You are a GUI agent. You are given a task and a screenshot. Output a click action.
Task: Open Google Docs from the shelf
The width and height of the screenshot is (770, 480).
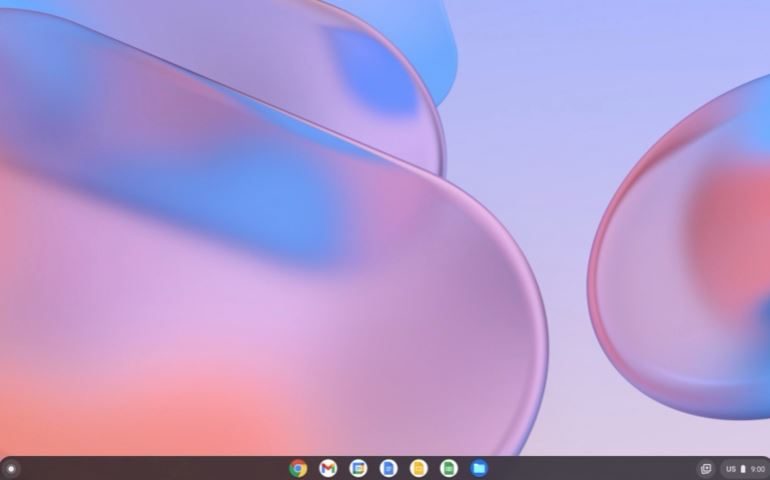tap(388, 468)
